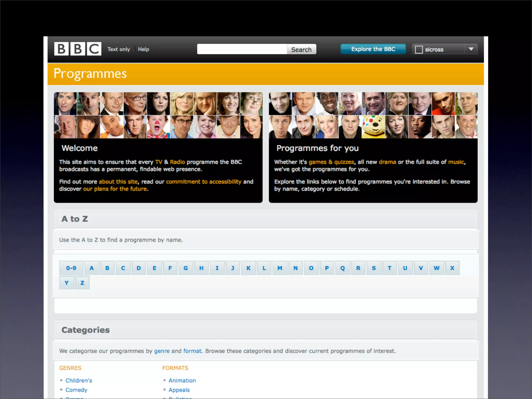Focus the BBC search input field
Viewport: 532px width, 399px height.
coord(242,49)
